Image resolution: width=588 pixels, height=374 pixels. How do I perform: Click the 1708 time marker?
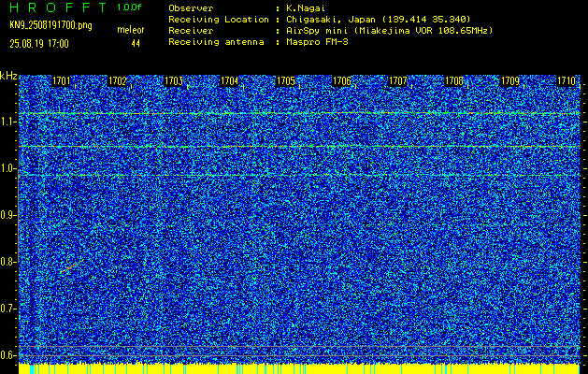(453, 80)
